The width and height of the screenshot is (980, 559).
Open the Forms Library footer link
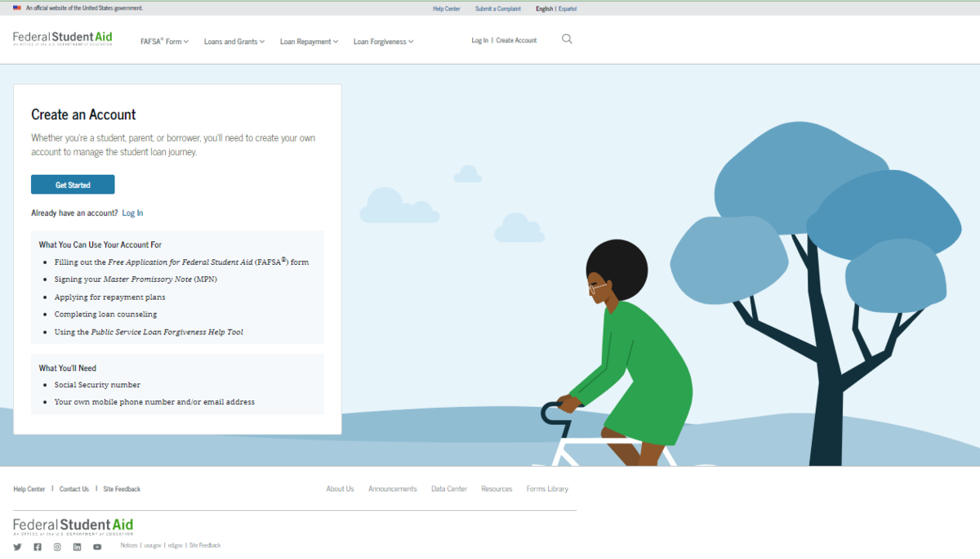tap(547, 489)
